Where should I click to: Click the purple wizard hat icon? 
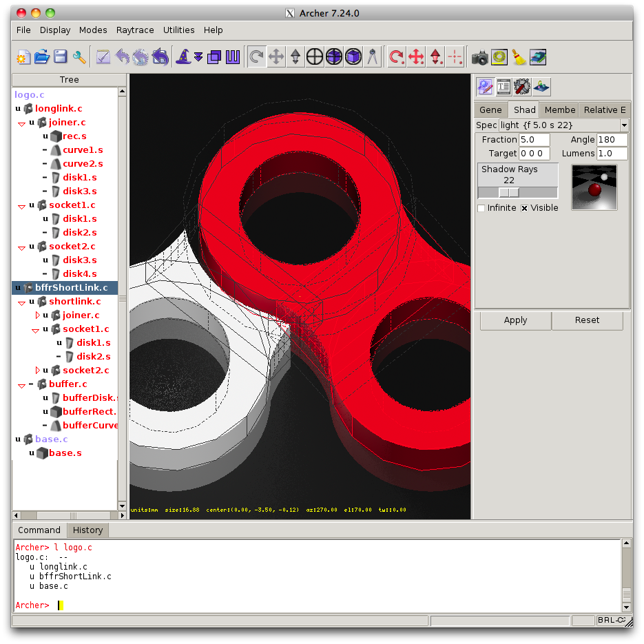point(183,57)
